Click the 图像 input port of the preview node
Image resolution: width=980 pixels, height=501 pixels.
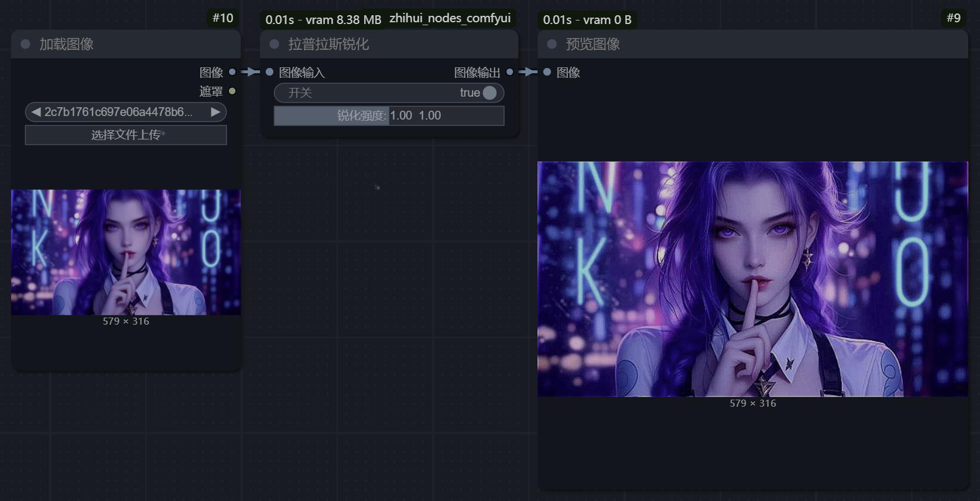[547, 72]
